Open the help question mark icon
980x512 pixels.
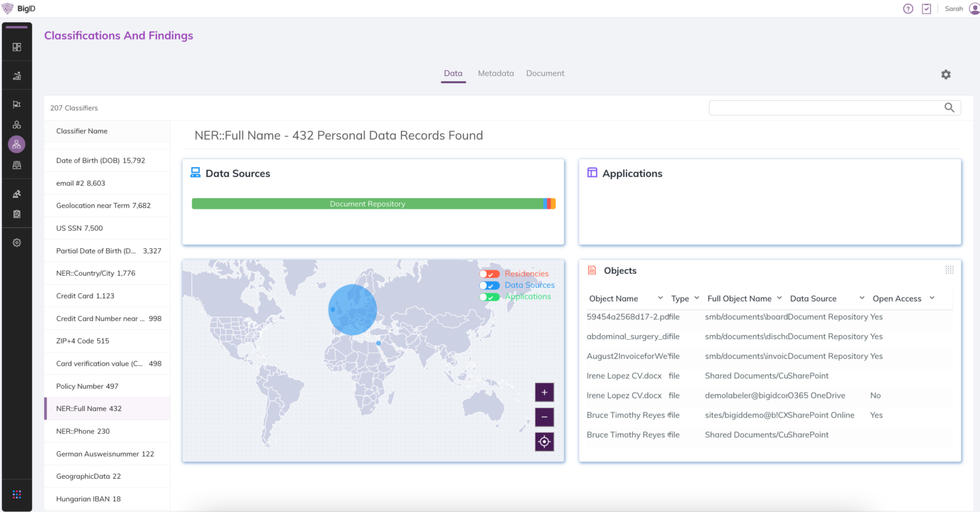[908, 9]
